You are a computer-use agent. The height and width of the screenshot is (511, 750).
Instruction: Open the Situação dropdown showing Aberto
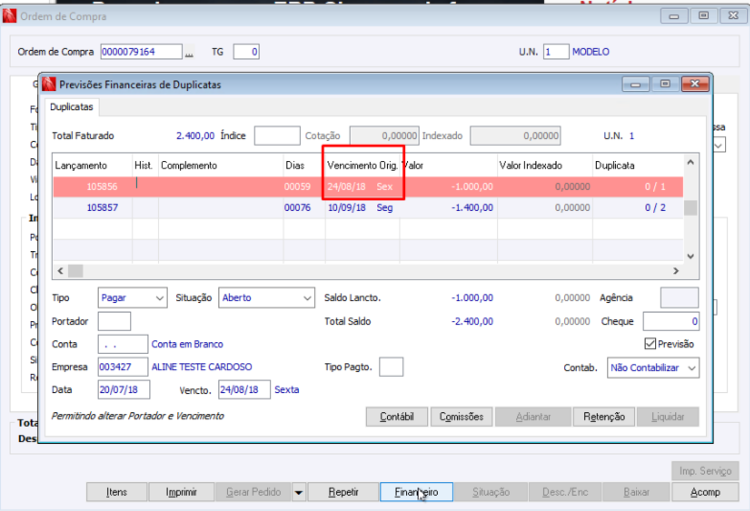pyautogui.click(x=266, y=298)
